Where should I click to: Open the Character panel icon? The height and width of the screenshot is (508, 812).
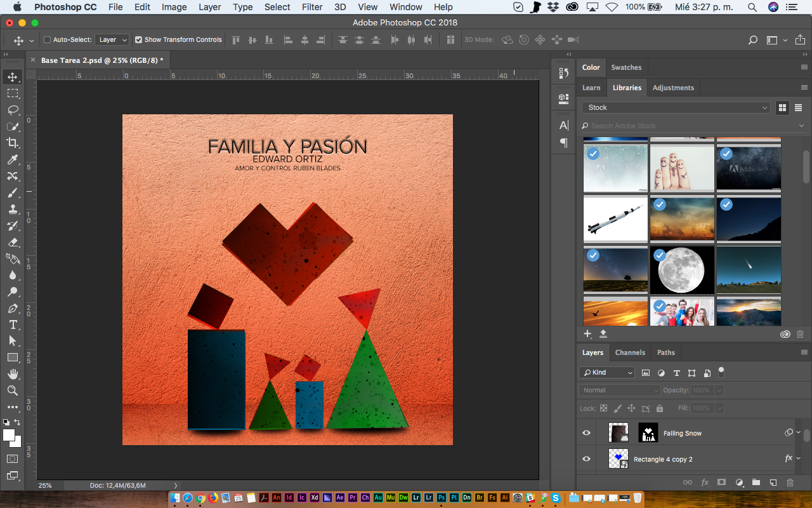(564, 125)
